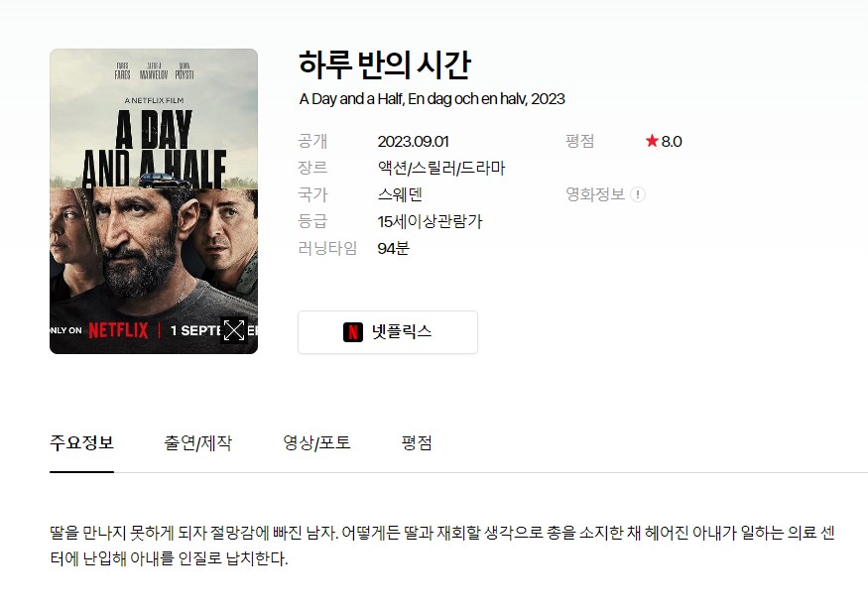Click the movie info exclamation icon
Image resolution: width=868 pixels, height=612 pixels.
pyautogui.click(x=638, y=194)
